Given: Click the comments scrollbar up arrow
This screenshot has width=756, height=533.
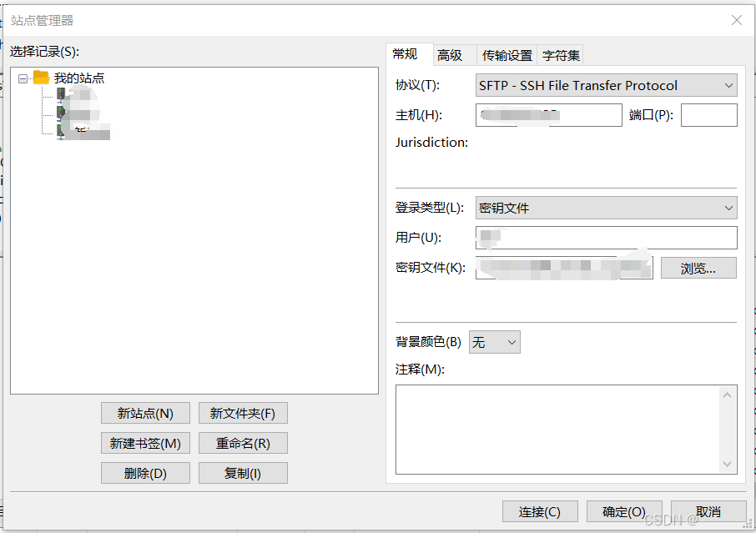Looking at the screenshot, I should coord(728,395).
